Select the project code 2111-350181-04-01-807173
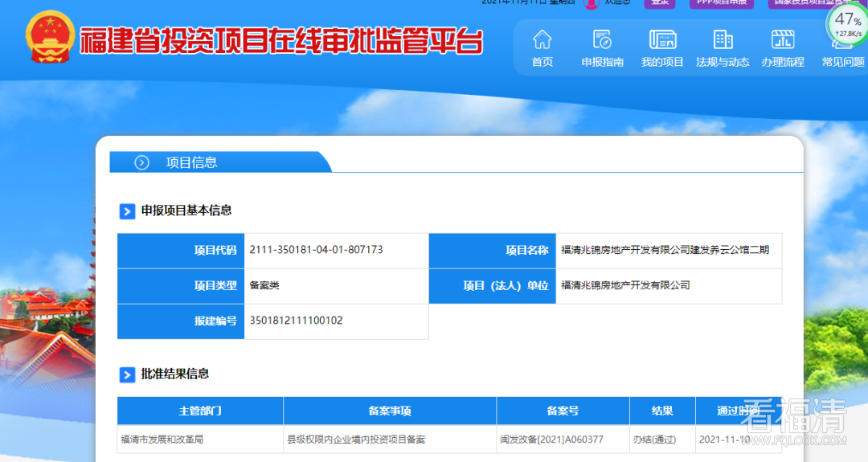 tap(316, 250)
